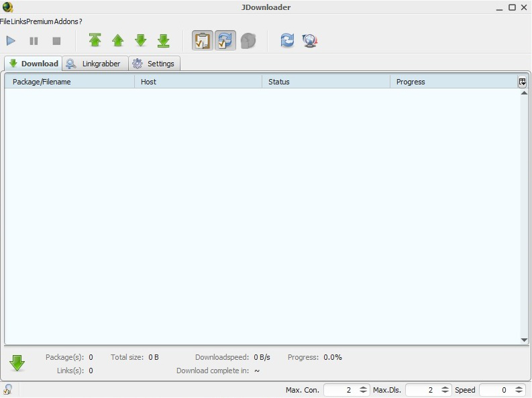Screen dimensions: 532x398
Task: Adjust the Max.Dls. spinner arrows
Action: [x=445, y=390]
